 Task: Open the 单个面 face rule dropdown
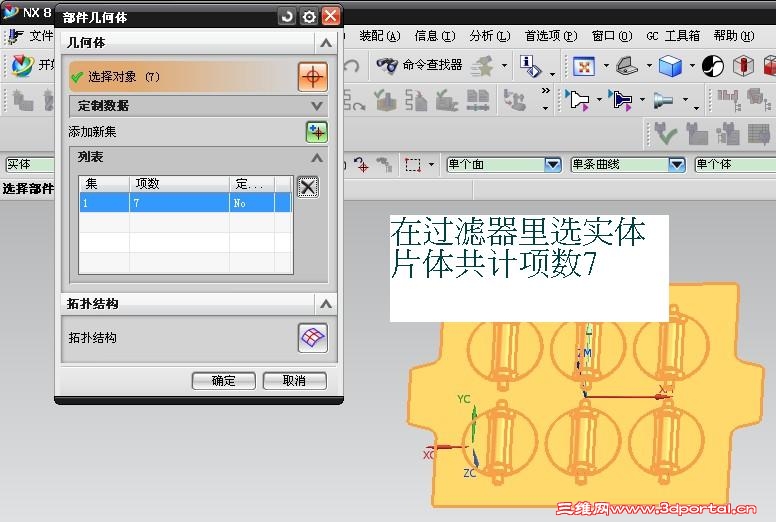pyautogui.click(x=553, y=165)
